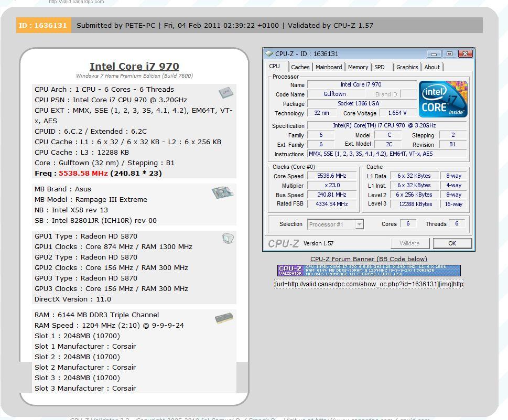
Task: Click the text NB : Intel X58 rev 13
Action: [71, 210]
